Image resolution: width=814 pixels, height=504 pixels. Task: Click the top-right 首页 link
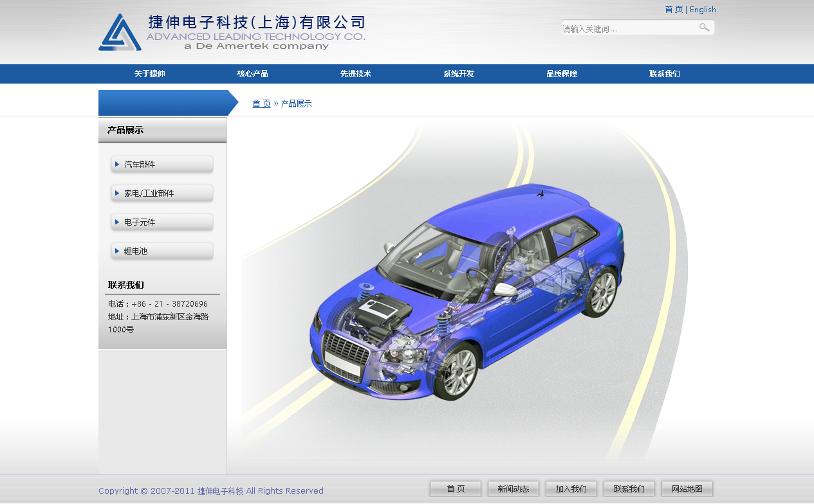pos(673,10)
